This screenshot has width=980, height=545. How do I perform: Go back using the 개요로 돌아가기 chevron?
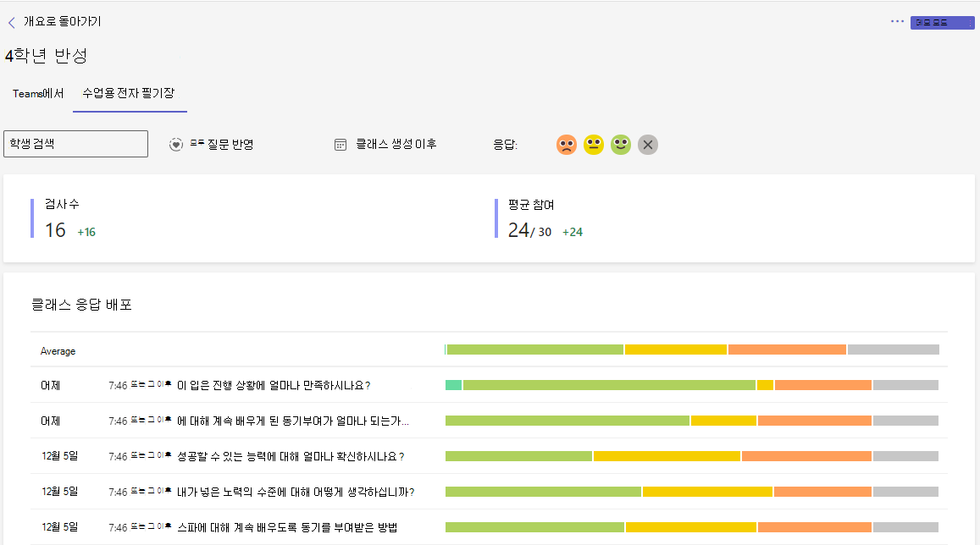11,23
